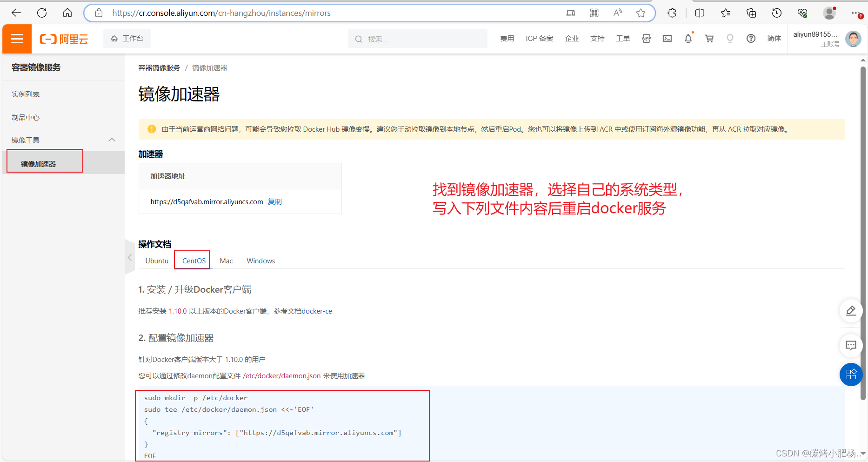Switch language via 简体
Image resolution: width=868 pixels, height=462 pixels.
pyautogui.click(x=774, y=39)
